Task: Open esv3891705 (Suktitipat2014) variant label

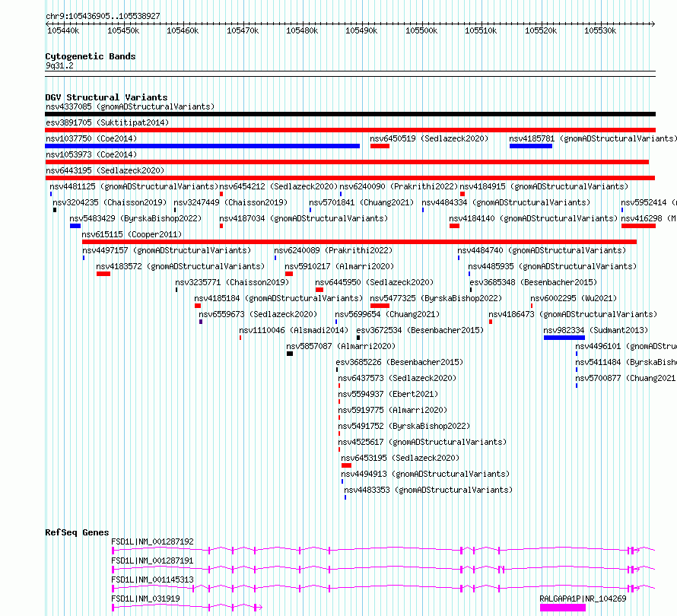Action: (107, 122)
